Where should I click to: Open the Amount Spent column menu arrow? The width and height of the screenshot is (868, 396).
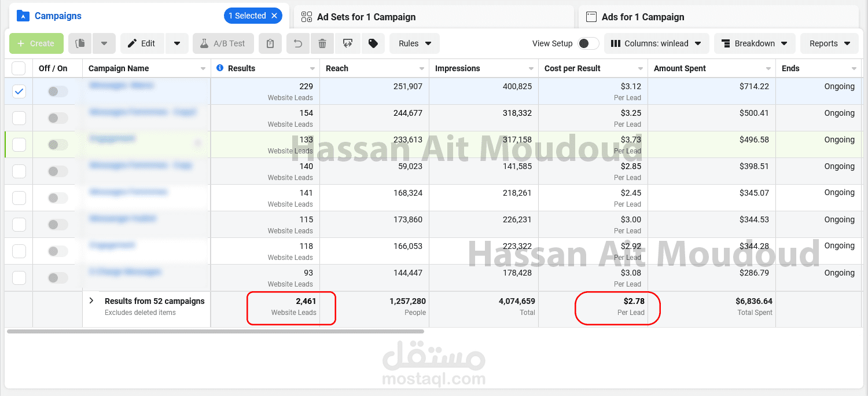[x=768, y=69]
